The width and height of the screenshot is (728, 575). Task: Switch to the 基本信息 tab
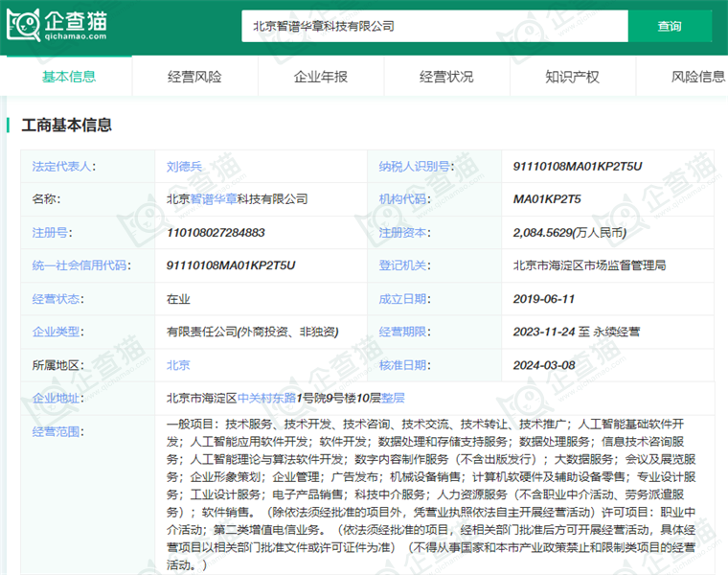click(69, 76)
